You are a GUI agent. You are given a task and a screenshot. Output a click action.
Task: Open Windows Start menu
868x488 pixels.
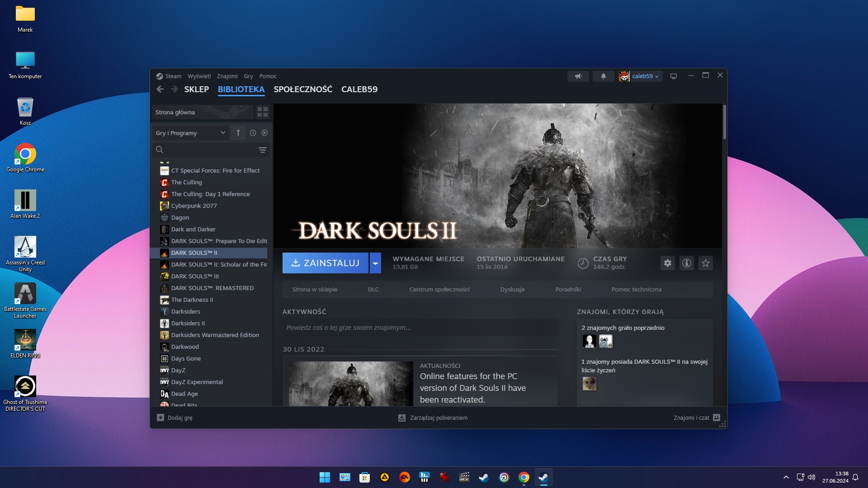(325, 477)
